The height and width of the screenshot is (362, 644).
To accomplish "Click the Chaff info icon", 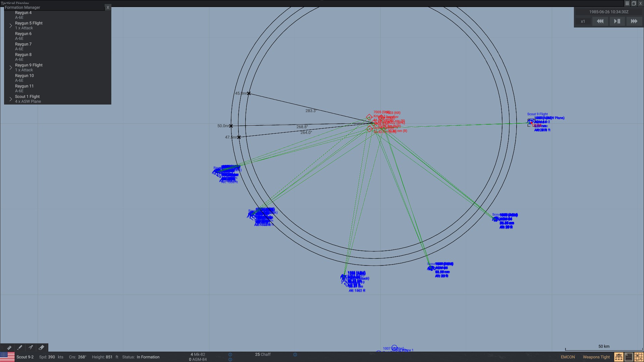I will click(x=295, y=355).
